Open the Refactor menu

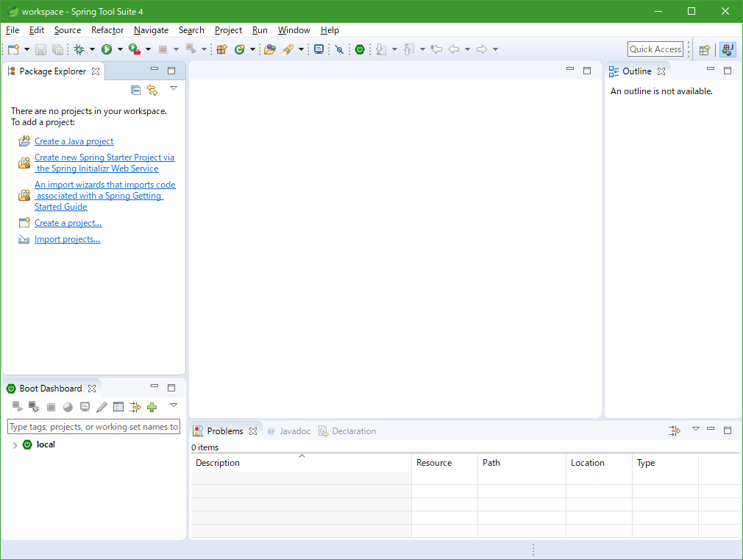coord(107,30)
